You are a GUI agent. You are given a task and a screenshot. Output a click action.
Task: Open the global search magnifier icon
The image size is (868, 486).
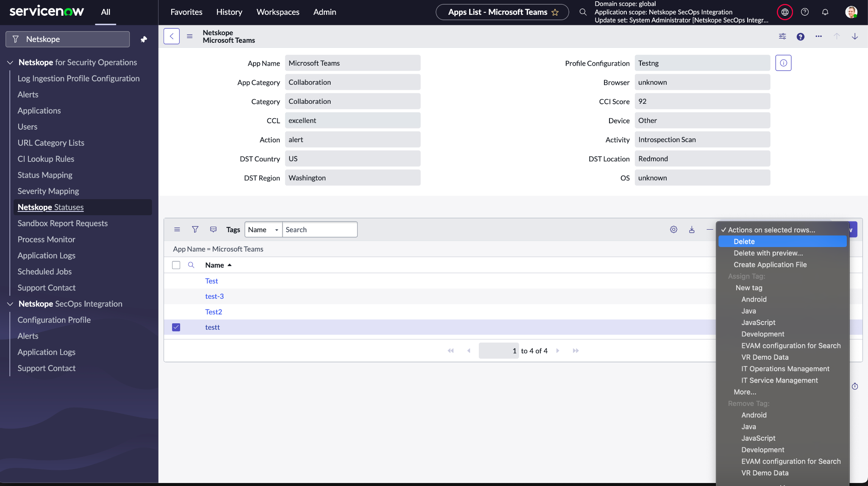[x=583, y=12]
